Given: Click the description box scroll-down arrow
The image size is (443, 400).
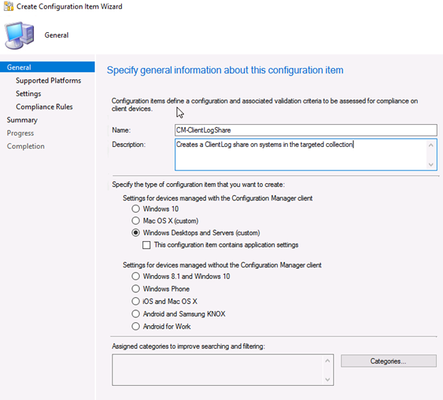Looking at the screenshot, I should (431, 164).
